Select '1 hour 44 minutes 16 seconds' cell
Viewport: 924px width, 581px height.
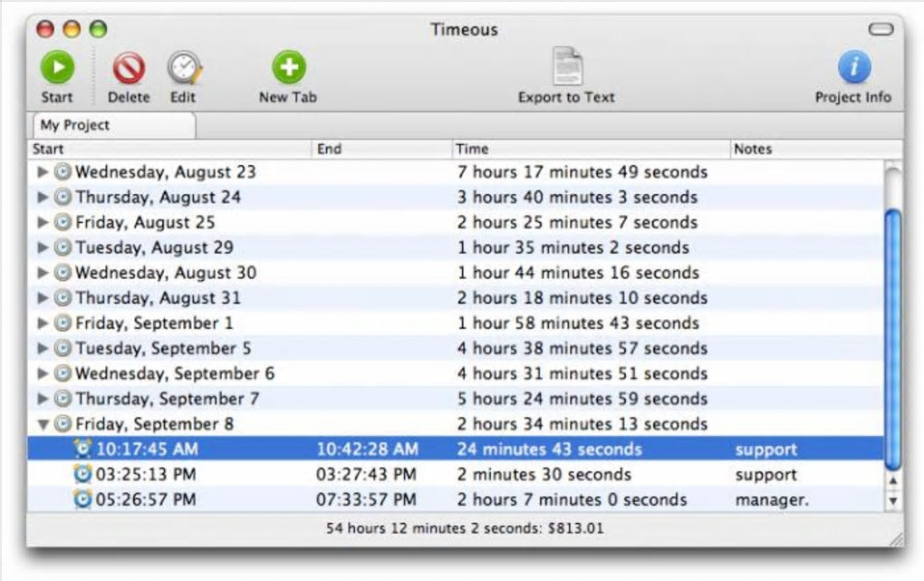[x=578, y=273]
